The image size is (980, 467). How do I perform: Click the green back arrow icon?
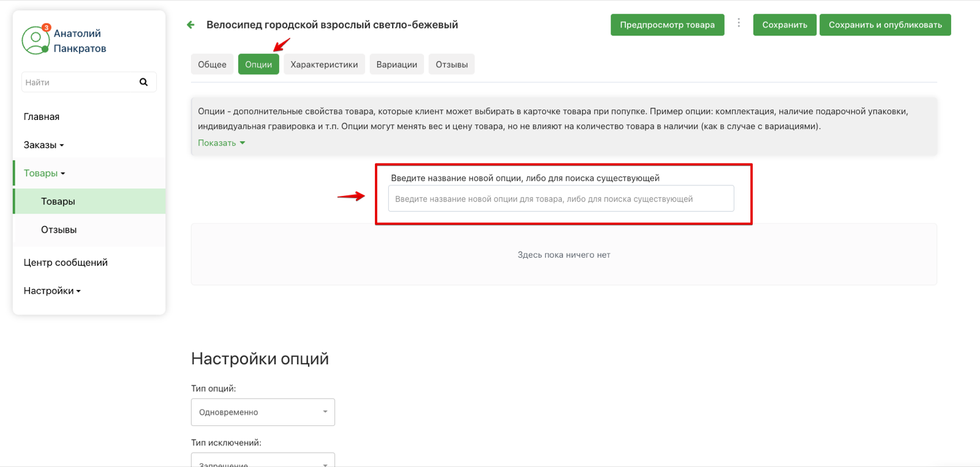[190, 25]
